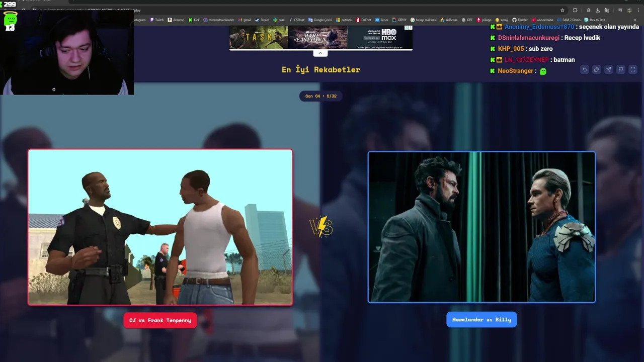This screenshot has height=362, width=644.
Task: Open the CSFloat bookmark
Action: click(297, 20)
